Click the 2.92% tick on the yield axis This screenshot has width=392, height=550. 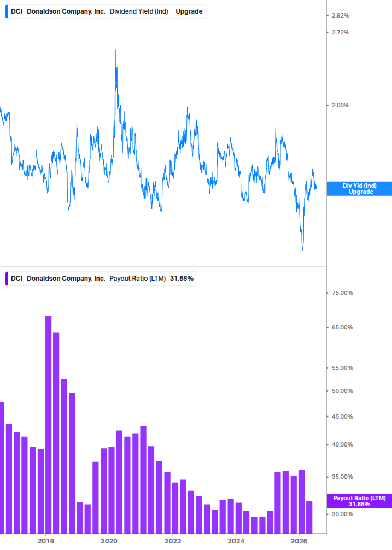(341, 15)
